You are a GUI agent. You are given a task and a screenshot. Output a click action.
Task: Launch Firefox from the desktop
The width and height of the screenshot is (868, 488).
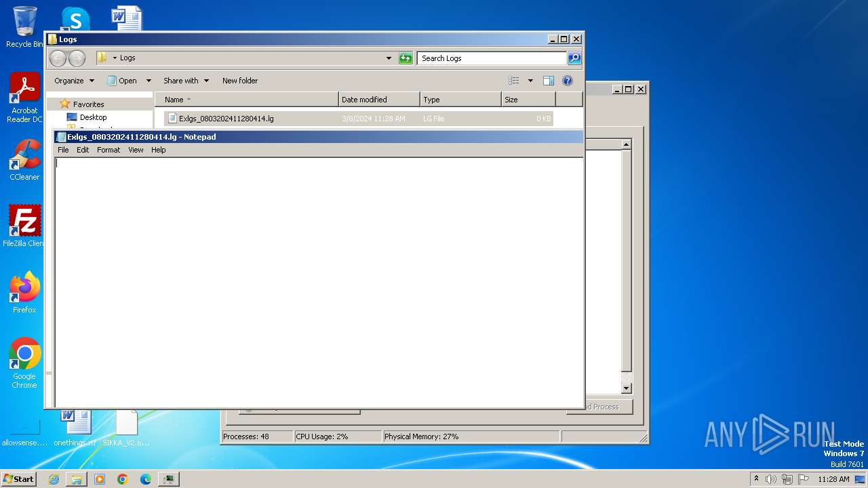tap(24, 293)
